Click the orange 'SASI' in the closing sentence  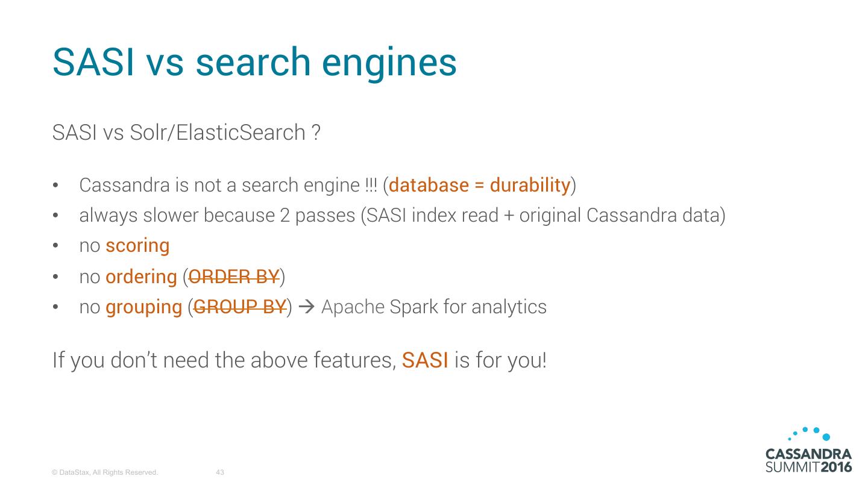425,360
